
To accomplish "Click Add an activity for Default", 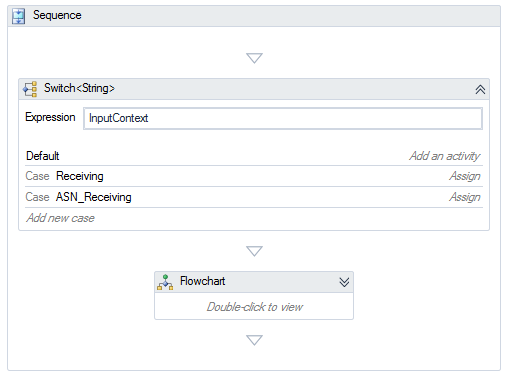I will [445, 156].
